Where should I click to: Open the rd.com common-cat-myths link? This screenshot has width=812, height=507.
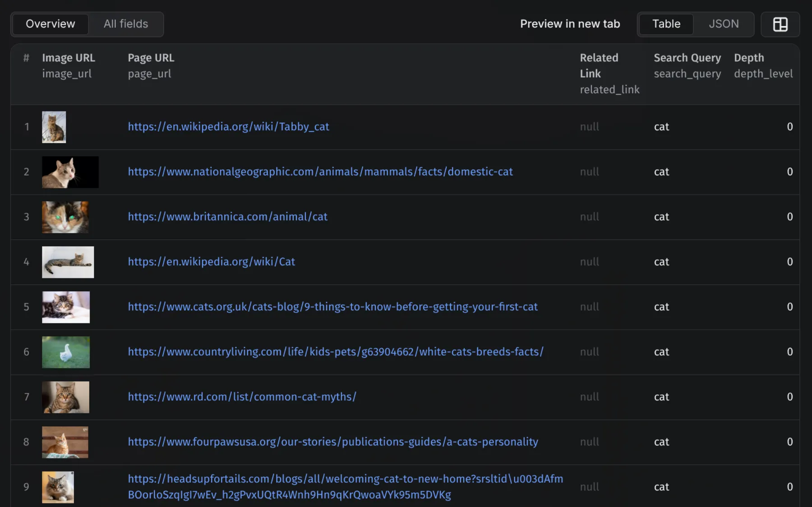(242, 397)
